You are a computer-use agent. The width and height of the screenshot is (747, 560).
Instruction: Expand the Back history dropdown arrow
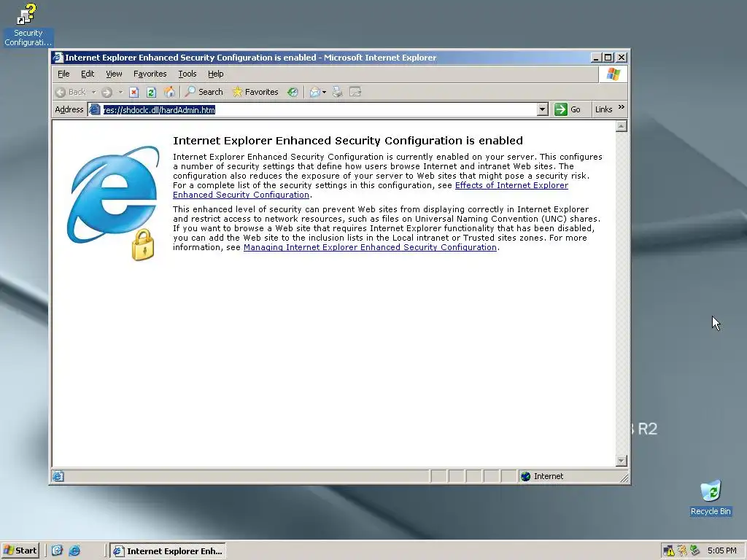[93, 92]
